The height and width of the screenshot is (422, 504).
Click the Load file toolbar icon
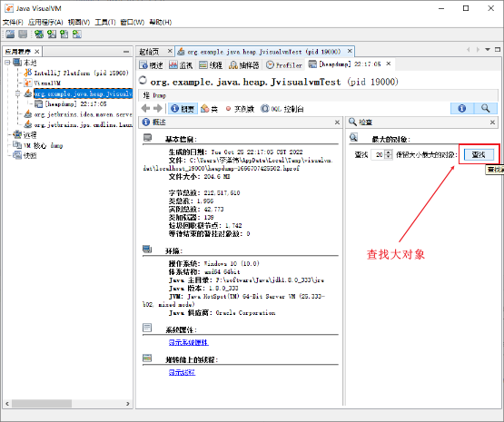point(10,34)
